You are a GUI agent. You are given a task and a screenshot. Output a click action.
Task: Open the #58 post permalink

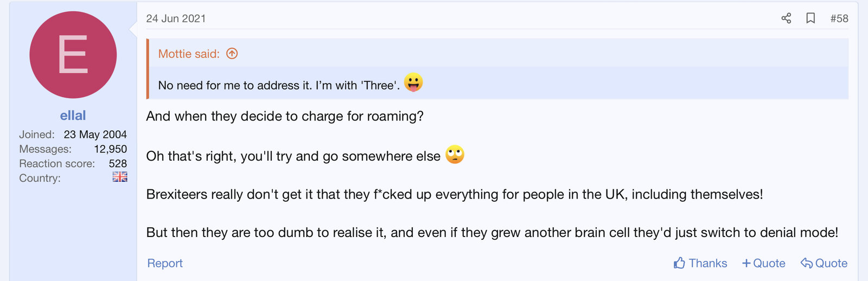(x=839, y=18)
